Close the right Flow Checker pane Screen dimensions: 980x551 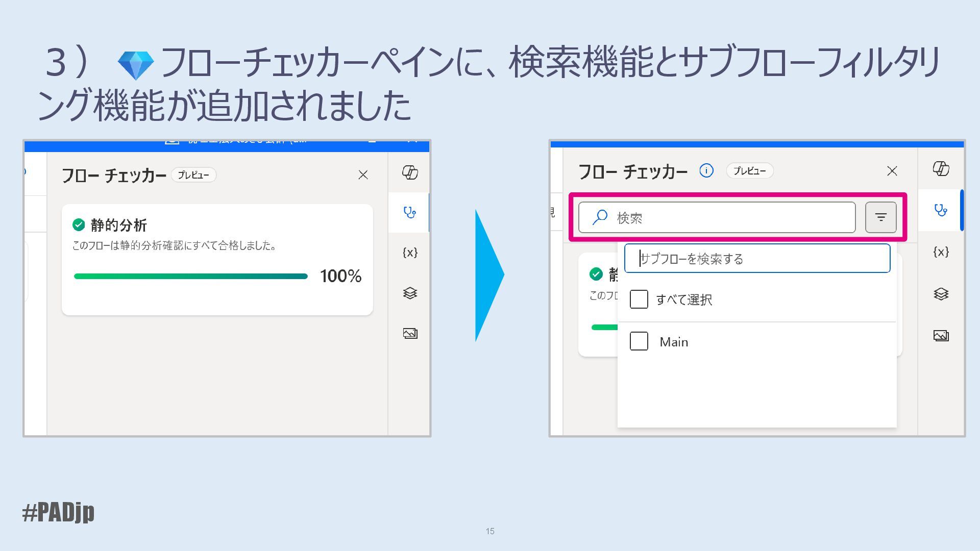892,171
